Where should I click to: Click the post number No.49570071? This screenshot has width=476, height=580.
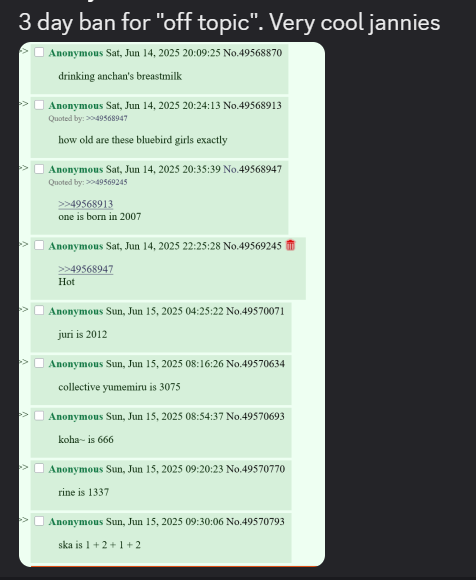coord(256,311)
